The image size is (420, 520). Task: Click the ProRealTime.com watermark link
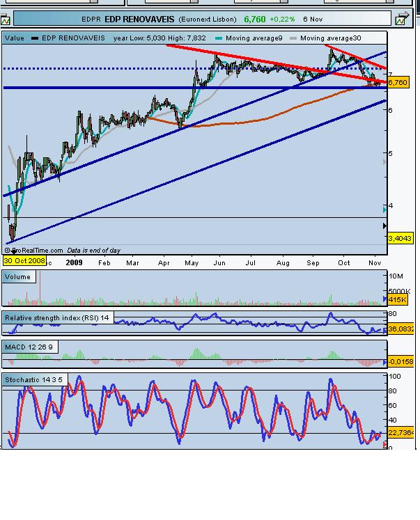(x=34, y=251)
